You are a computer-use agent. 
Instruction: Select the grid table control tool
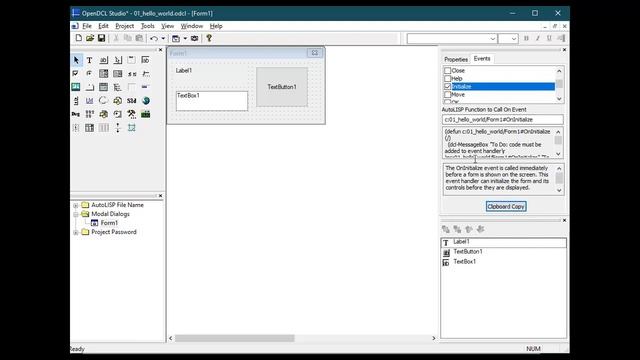pyautogui.click(x=89, y=128)
